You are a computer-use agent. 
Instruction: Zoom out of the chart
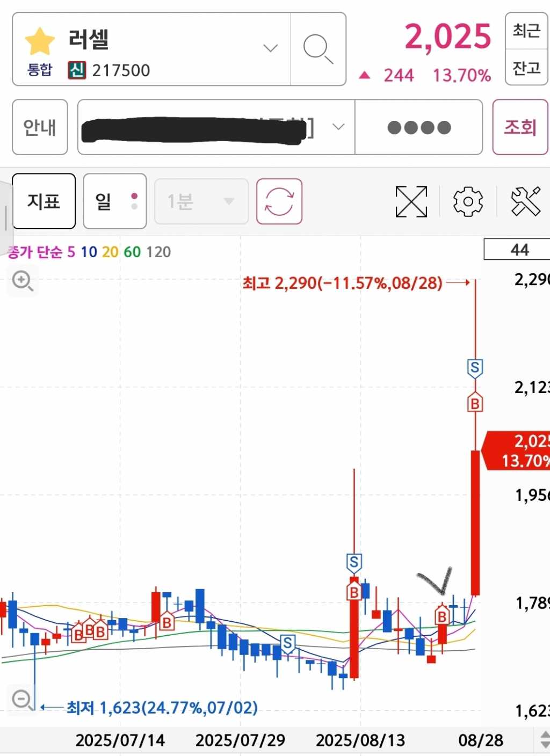click(x=23, y=700)
